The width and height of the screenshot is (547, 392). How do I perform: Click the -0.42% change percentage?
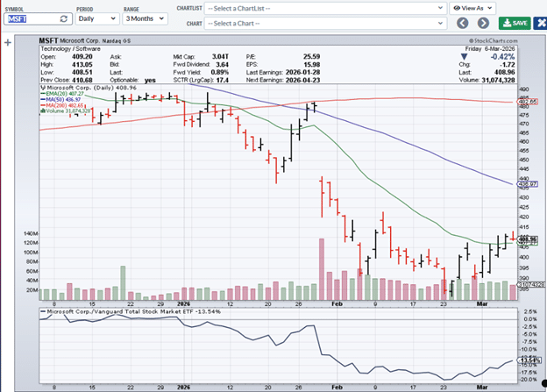[502, 56]
